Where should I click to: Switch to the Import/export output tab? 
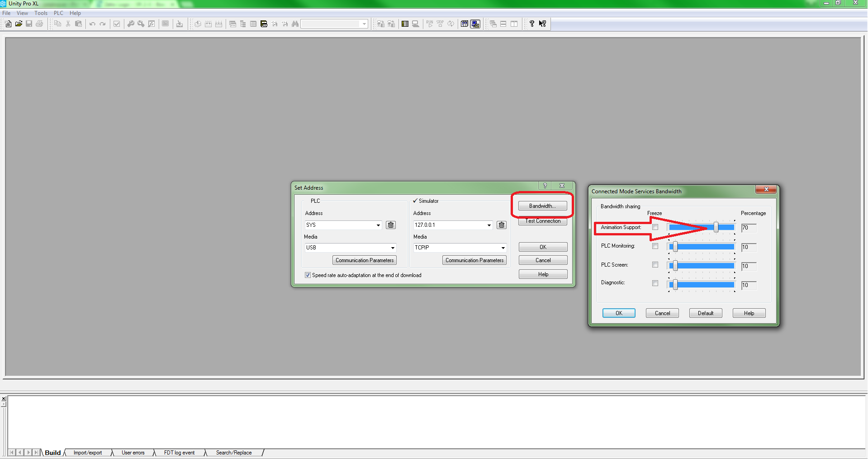pyautogui.click(x=88, y=453)
